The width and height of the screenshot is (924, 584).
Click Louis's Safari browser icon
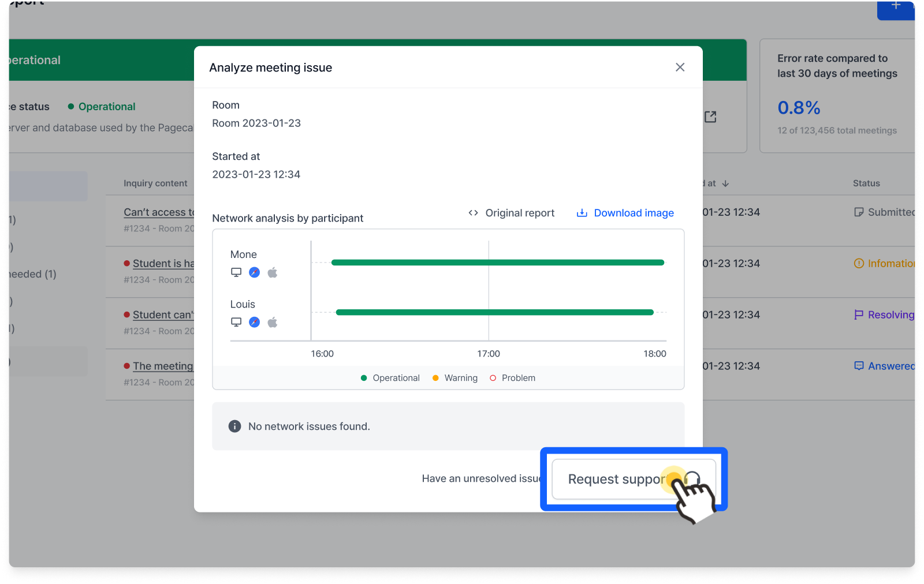(x=254, y=322)
